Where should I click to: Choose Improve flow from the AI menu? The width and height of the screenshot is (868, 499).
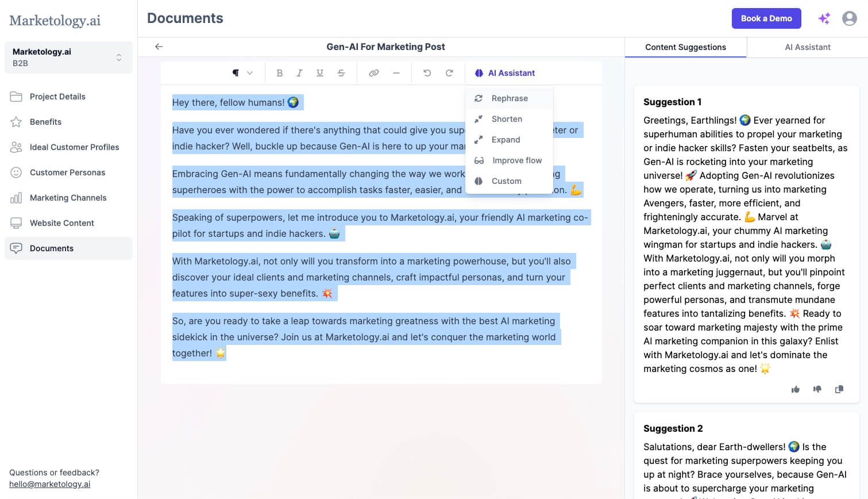(509, 160)
